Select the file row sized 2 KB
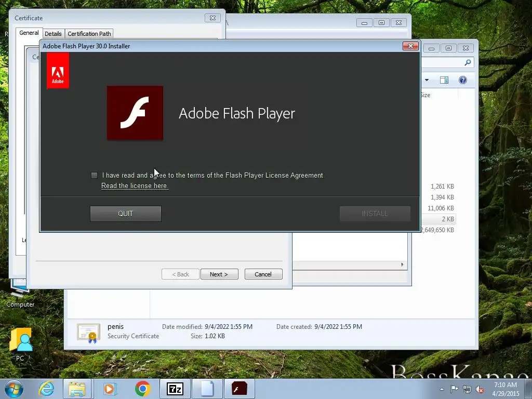 pyautogui.click(x=438, y=219)
